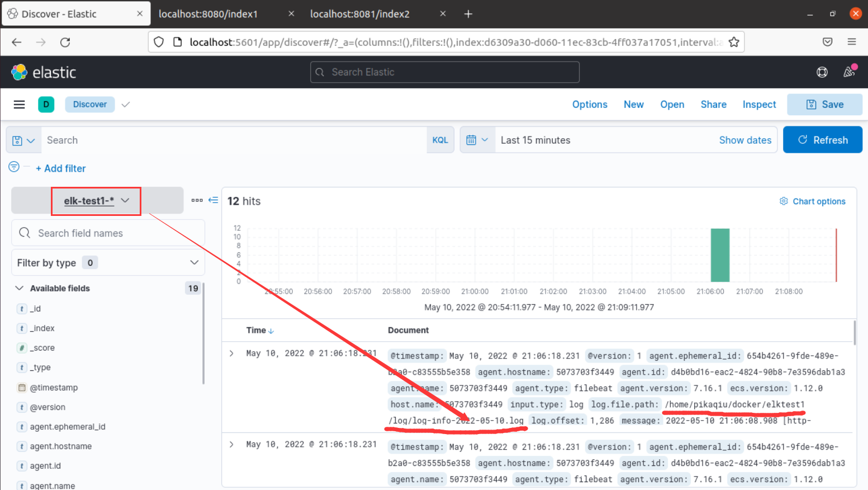
Task: Click the Discover breadcrumb badge
Action: [90, 105]
